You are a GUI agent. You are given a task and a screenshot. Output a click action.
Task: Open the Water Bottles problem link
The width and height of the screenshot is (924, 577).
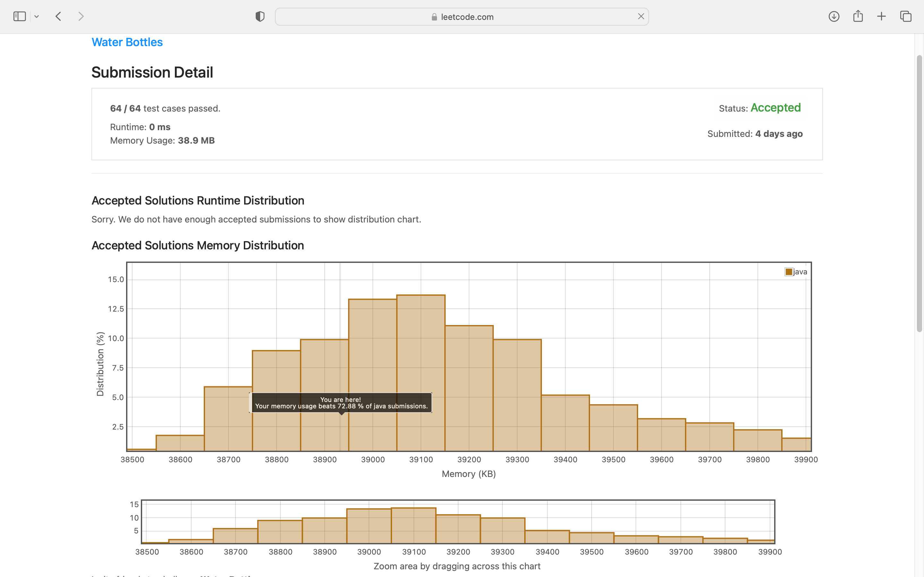pos(127,42)
